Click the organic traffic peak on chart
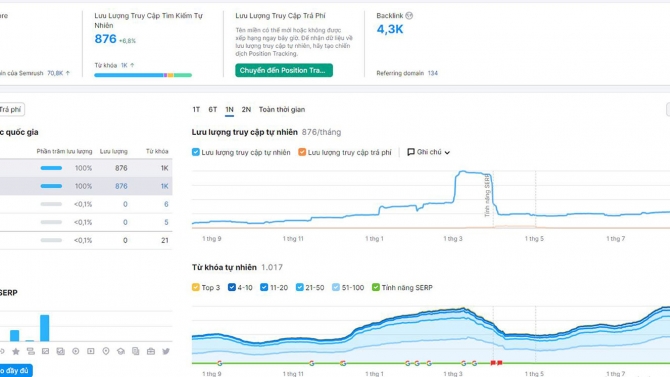The height and width of the screenshot is (377, 670). tap(463, 172)
